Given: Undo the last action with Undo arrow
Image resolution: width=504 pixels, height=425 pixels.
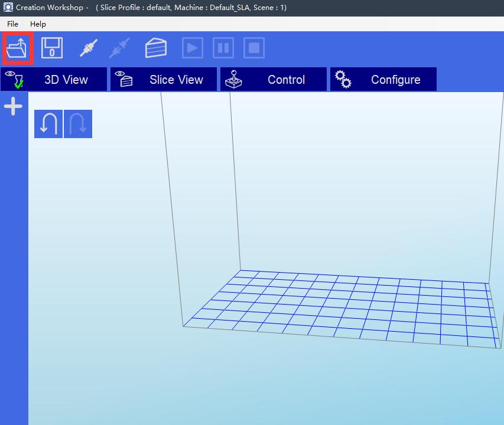Looking at the screenshot, I should click(x=48, y=124).
